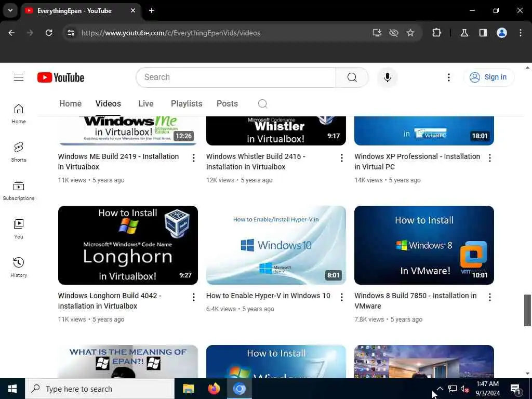Click the browser address bar URL

coord(171,33)
